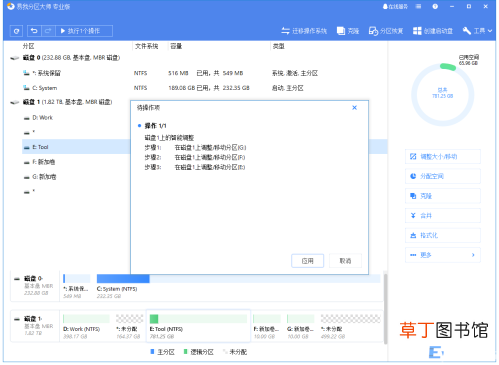Select the 549 MB system reserved block
The height and width of the screenshot is (365, 499).
77,286
